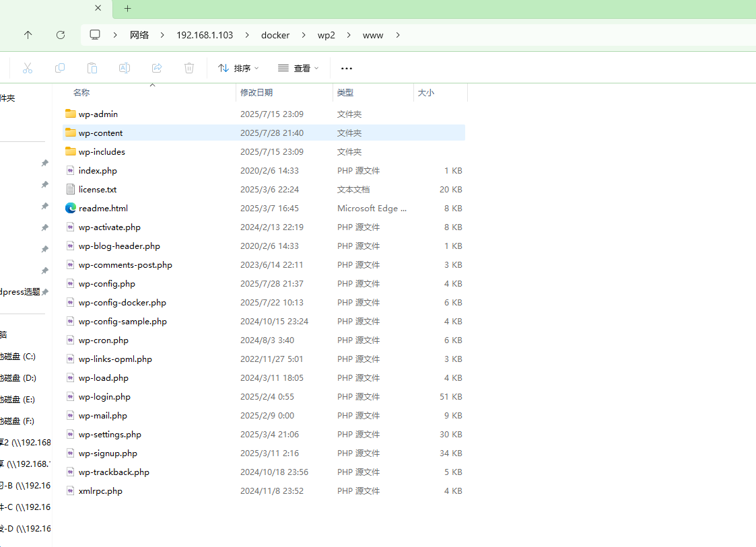Click the www segment in the breadcrumb

click(x=373, y=35)
